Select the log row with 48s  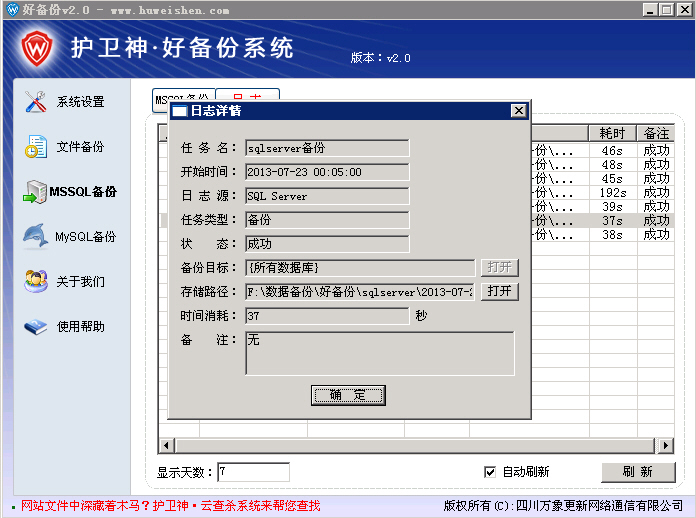coord(603,165)
